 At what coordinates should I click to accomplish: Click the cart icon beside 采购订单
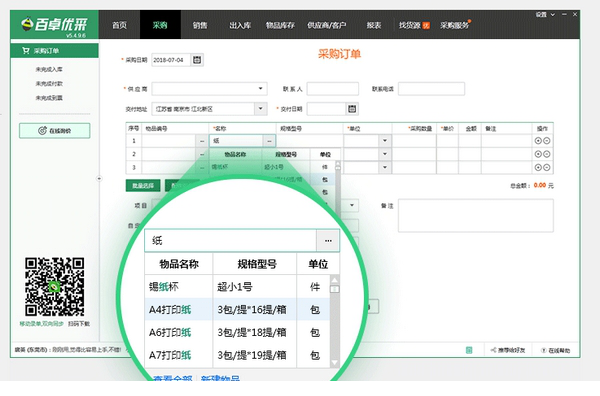[x=26, y=51]
